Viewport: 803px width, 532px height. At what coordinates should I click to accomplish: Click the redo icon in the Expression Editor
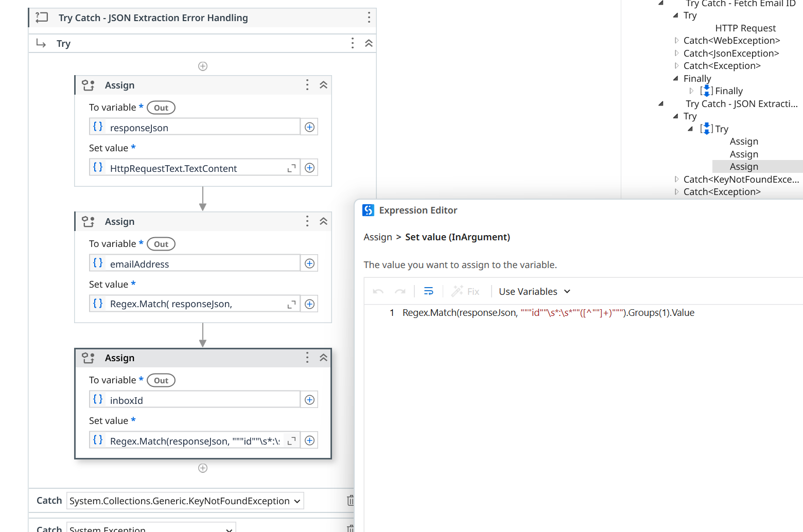click(400, 291)
